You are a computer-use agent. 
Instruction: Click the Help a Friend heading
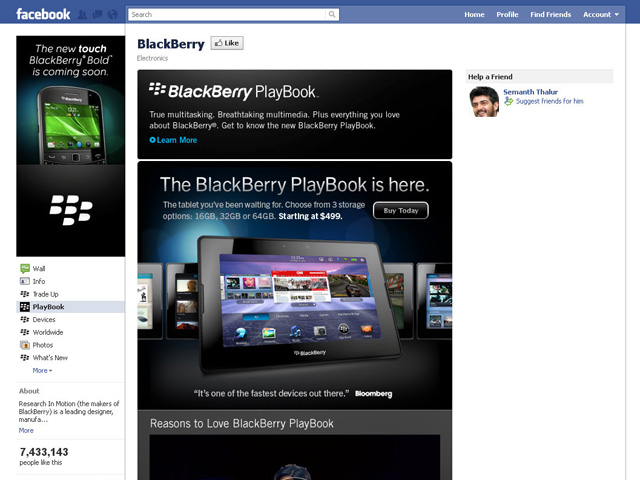[x=490, y=77]
